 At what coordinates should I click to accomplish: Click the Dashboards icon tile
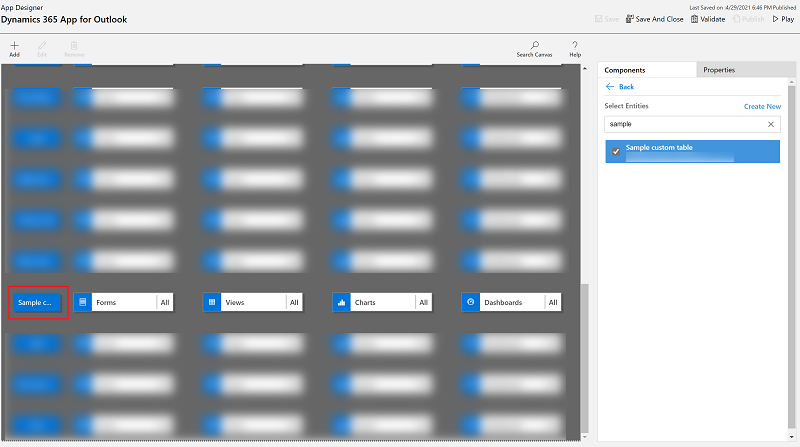[x=470, y=302]
